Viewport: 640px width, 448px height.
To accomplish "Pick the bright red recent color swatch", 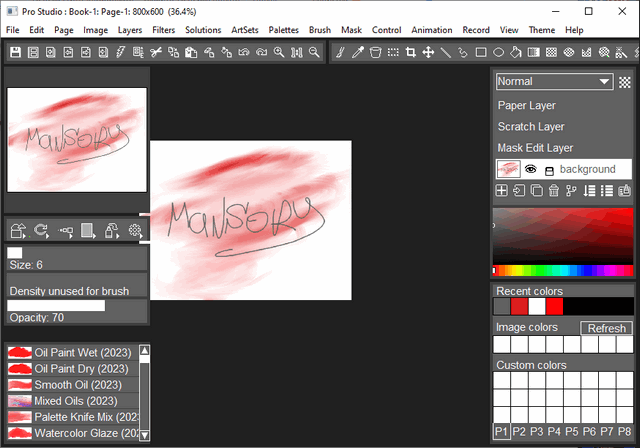I will coord(554,306).
